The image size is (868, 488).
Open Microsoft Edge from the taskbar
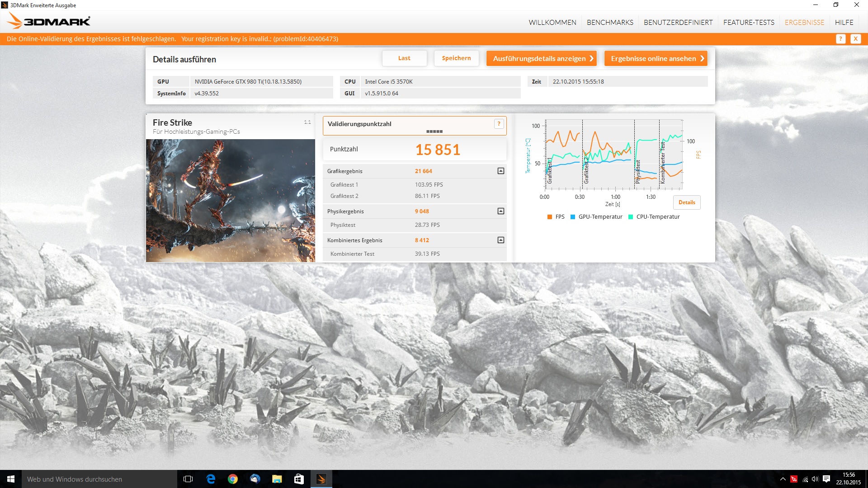point(211,479)
